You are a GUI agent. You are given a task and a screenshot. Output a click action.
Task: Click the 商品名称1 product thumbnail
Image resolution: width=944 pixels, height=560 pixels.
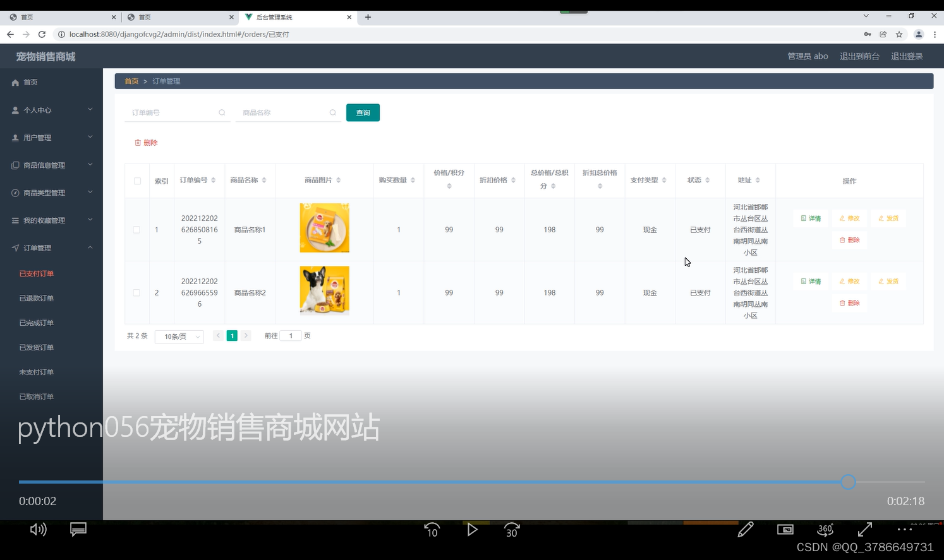click(325, 228)
